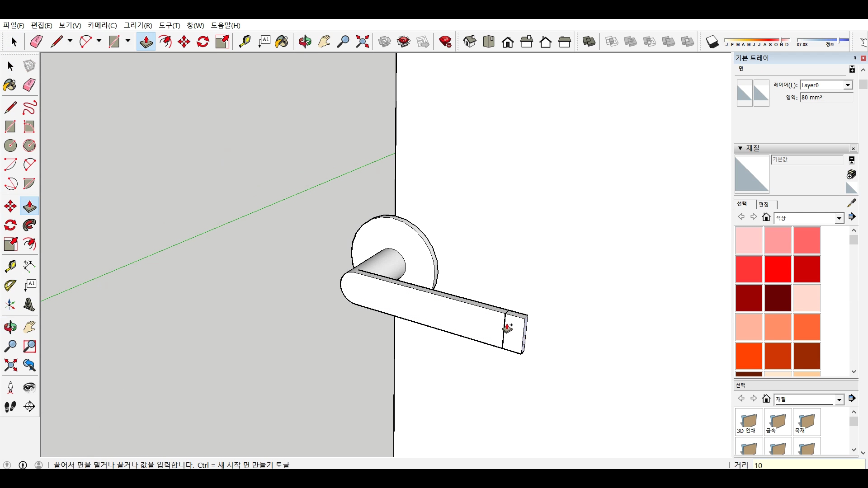
Task: Select the Follow Me tool
Action: [x=29, y=225]
